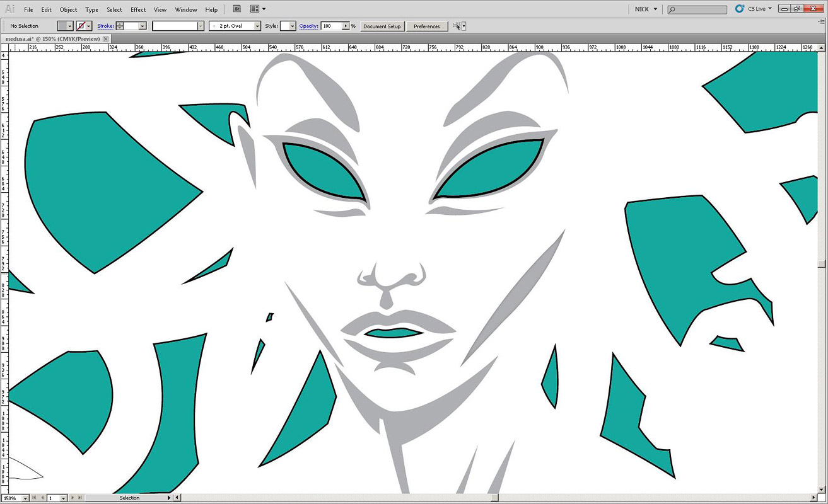Click the Preferences button
Viewport: 828px width, 504px height.
[x=427, y=26]
